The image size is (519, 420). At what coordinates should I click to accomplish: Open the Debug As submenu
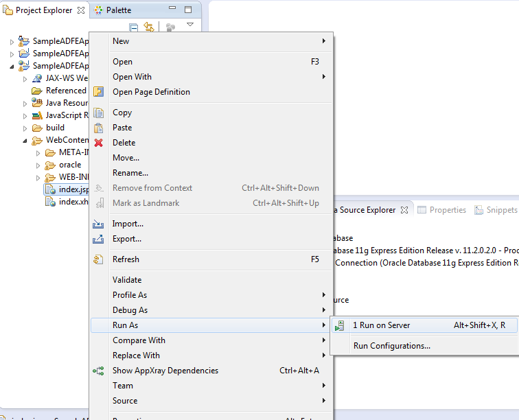tap(212, 310)
